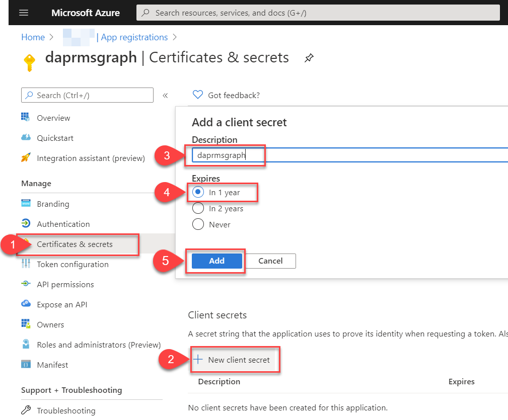Open the Troubleshooting page
Viewport: 508px width, 420px height.
point(66,410)
